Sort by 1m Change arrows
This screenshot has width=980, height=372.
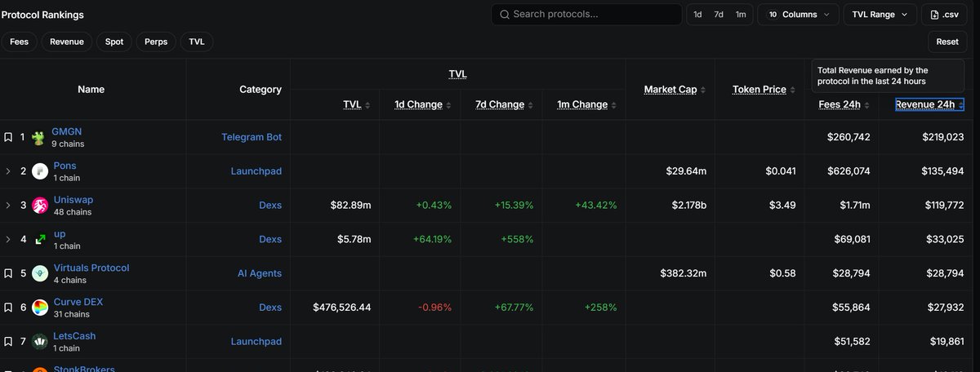(614, 104)
